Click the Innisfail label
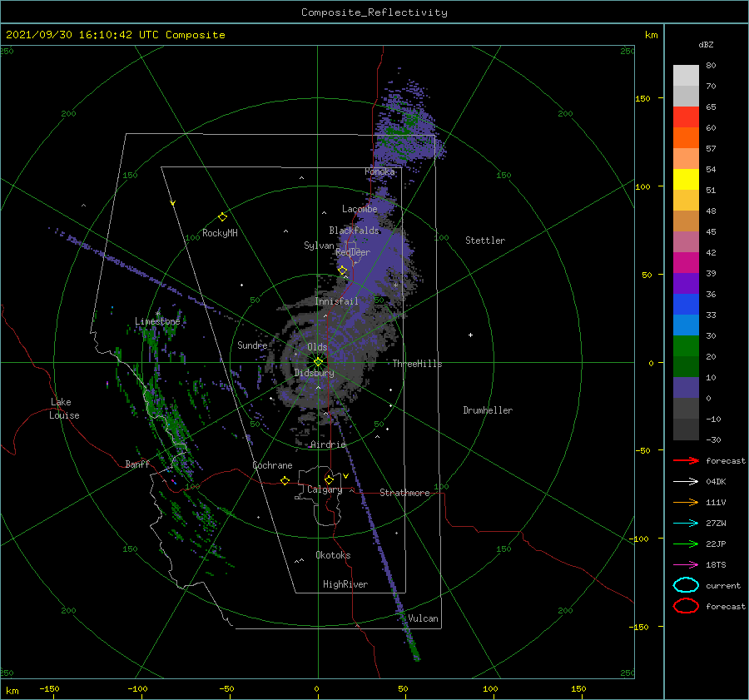Viewport: 749px width, 700px height. pyautogui.click(x=336, y=301)
